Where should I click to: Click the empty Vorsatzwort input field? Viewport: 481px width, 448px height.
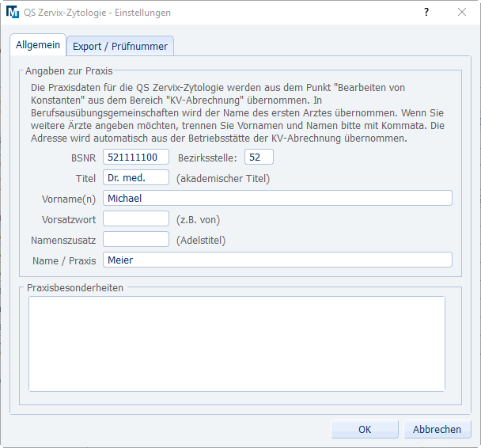[x=136, y=219]
